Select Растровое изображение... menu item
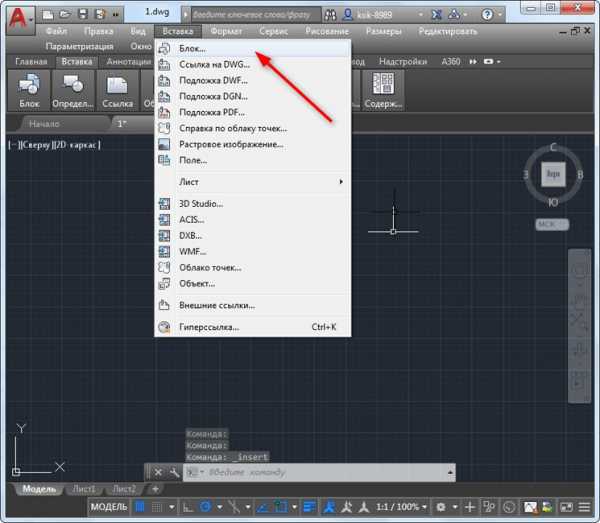600x523 pixels. pyautogui.click(x=253, y=144)
